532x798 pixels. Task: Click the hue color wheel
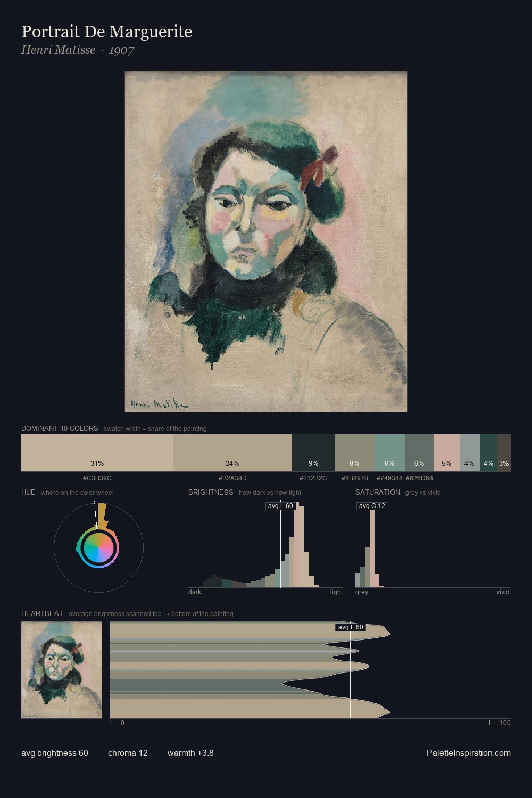[98, 547]
